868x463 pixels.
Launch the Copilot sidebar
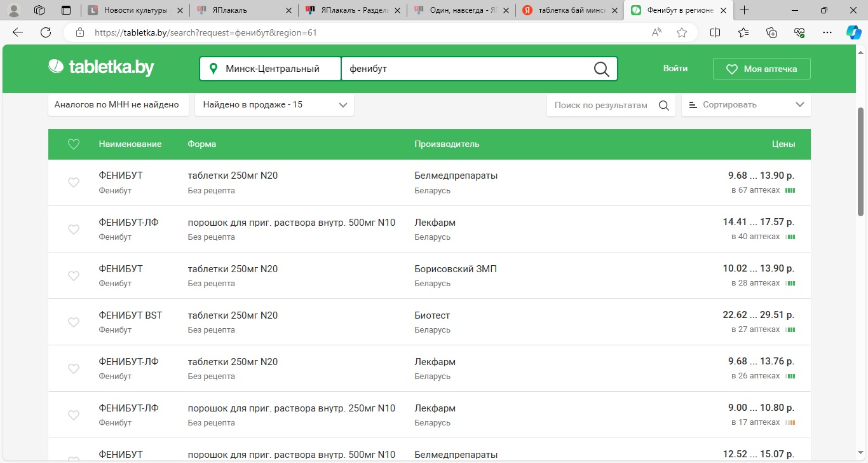point(853,32)
